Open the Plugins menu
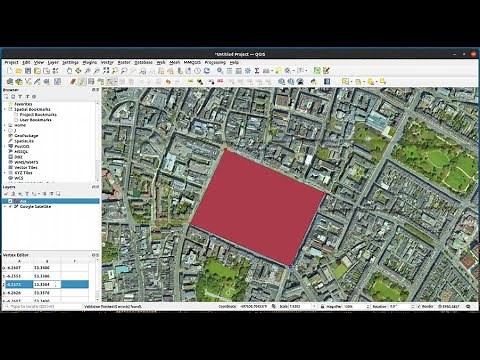 [x=90, y=62]
